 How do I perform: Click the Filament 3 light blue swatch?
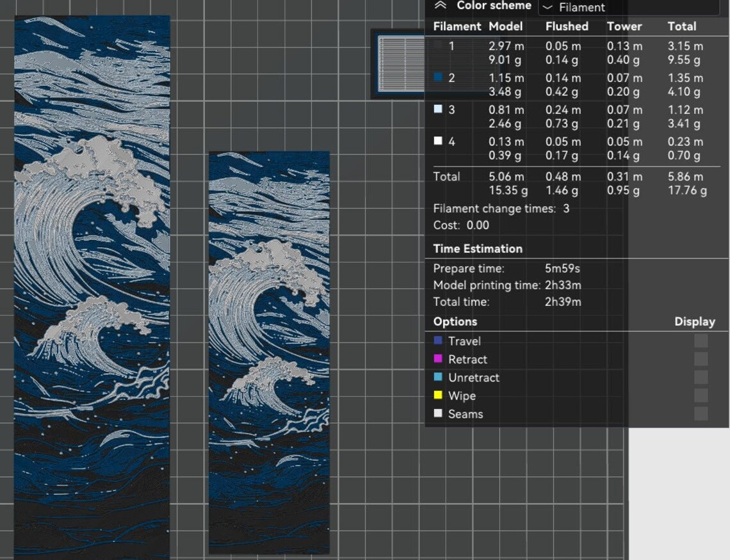(439, 110)
